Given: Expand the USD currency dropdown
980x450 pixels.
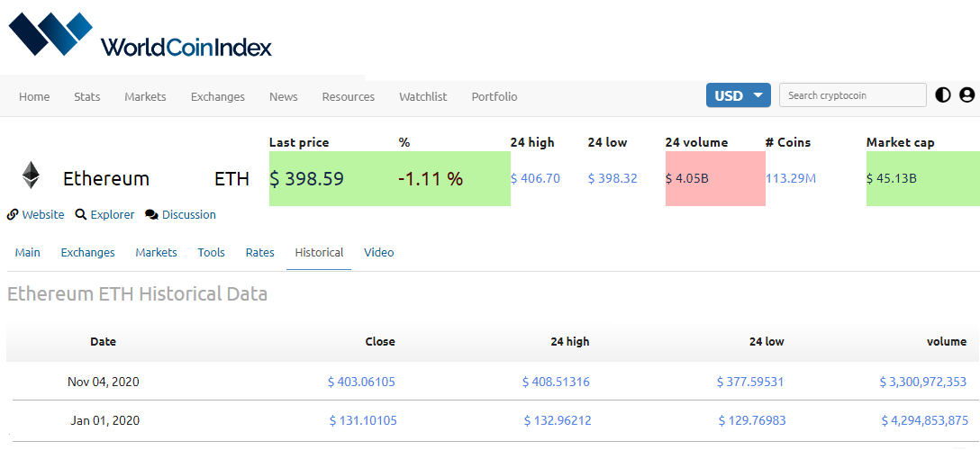Looking at the screenshot, I should 738,95.
